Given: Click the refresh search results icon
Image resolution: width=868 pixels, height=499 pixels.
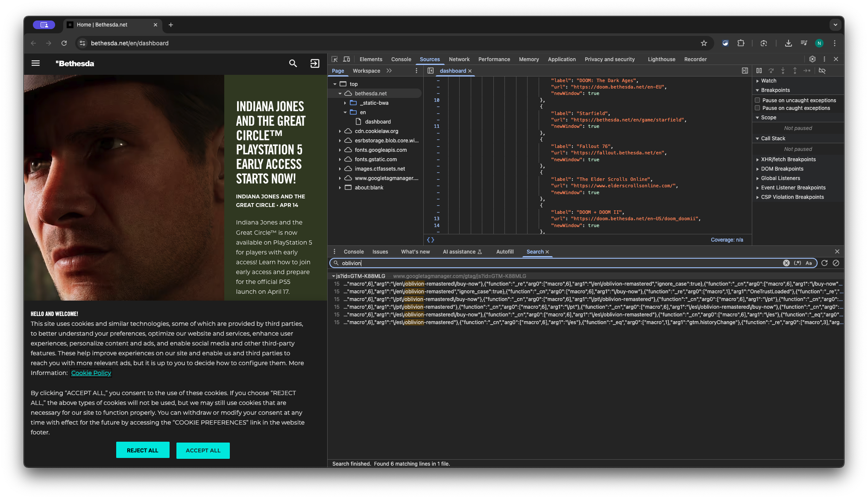Looking at the screenshot, I should click(824, 263).
